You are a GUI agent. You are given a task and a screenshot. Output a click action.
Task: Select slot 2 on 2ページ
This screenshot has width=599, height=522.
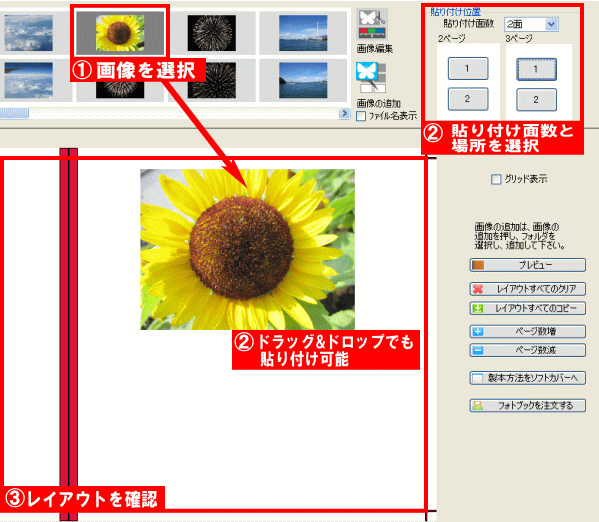click(x=468, y=99)
